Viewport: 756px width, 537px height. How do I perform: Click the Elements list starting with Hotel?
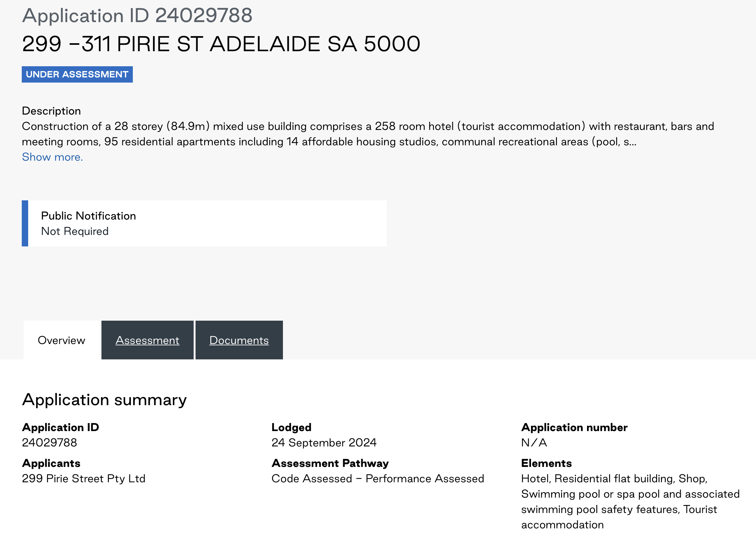pyautogui.click(x=630, y=501)
